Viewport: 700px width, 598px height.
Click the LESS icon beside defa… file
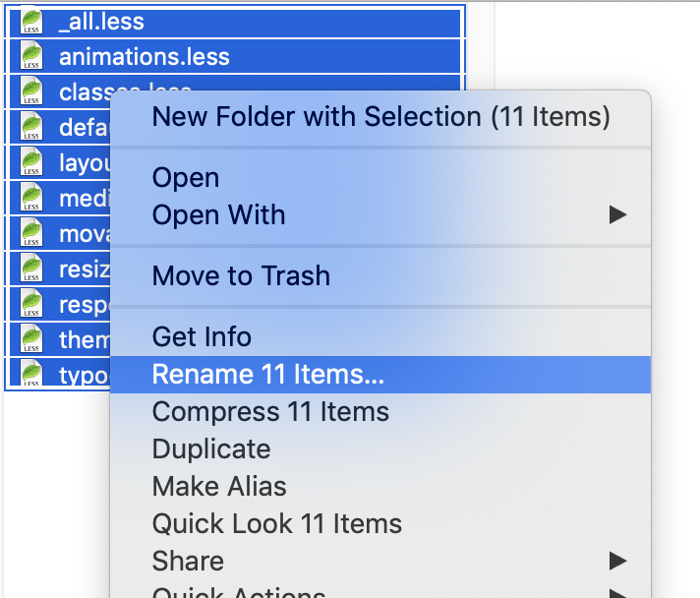coord(31,127)
